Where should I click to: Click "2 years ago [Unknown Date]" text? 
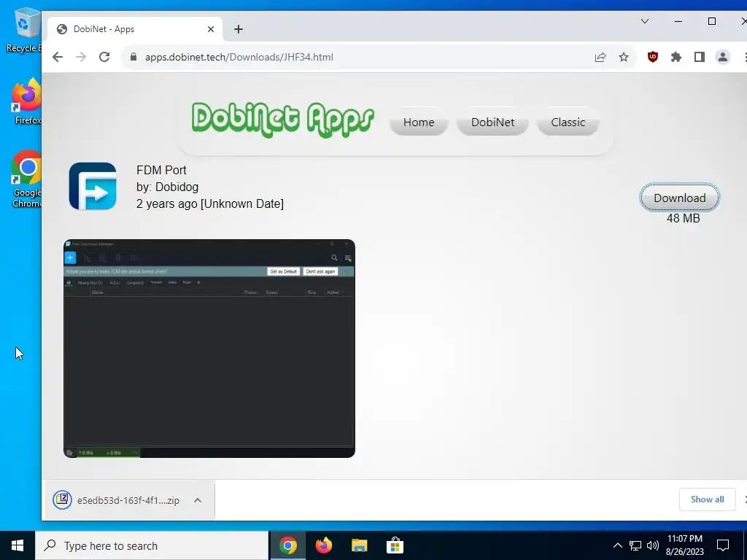point(210,204)
